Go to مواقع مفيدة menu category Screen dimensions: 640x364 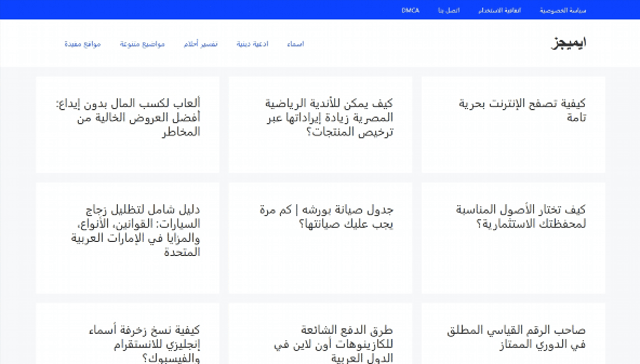pos(82,44)
